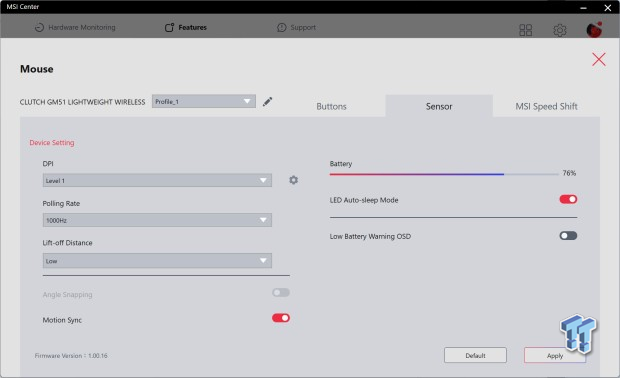Click the Mouse page title
The height and width of the screenshot is (378, 620).
tap(37, 69)
